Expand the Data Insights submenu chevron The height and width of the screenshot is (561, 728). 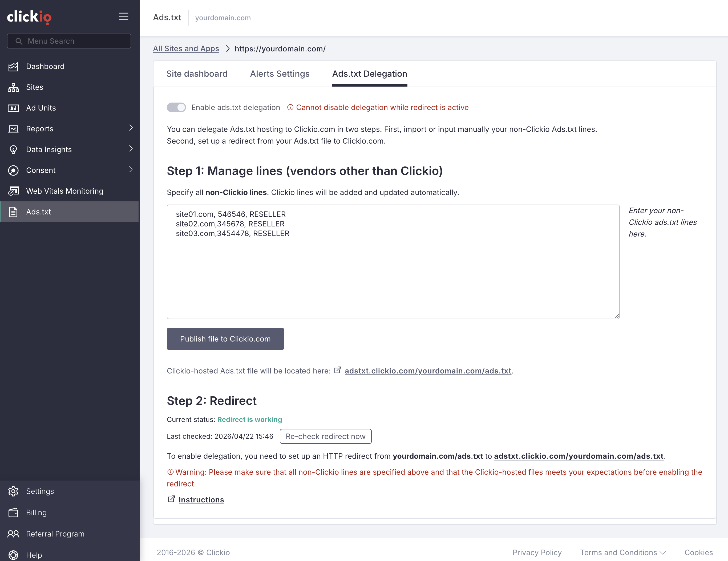tap(131, 149)
